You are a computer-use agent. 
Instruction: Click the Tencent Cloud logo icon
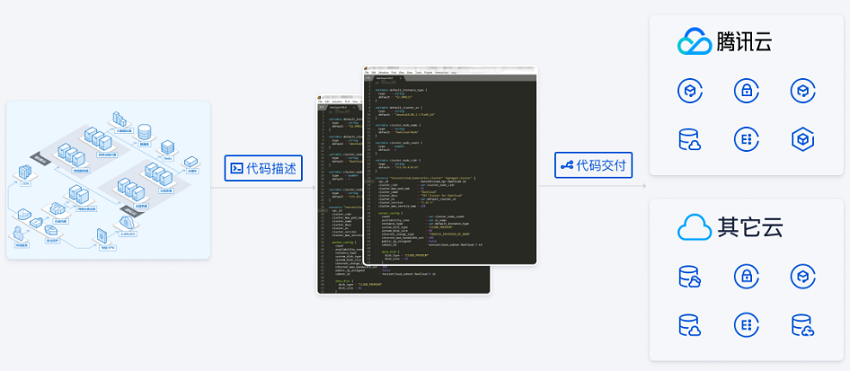694,41
